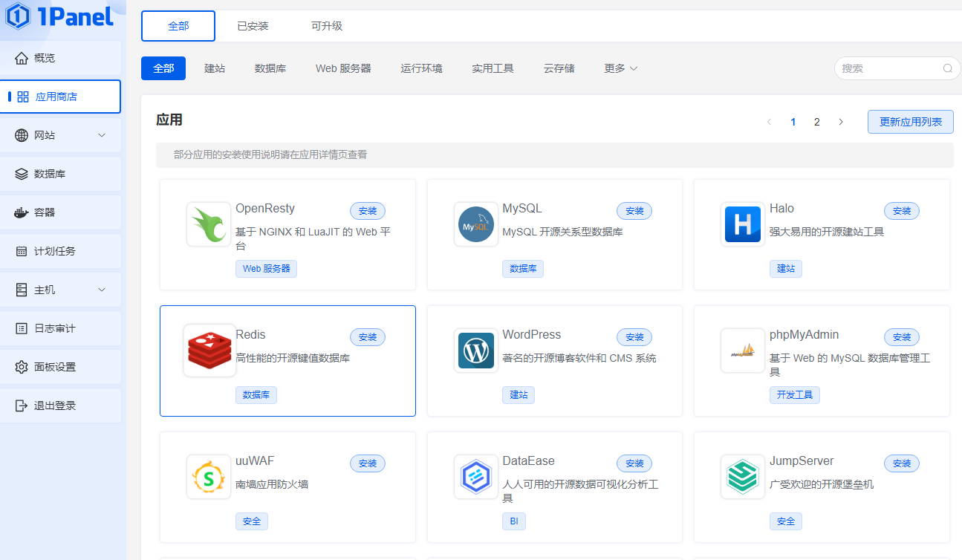This screenshot has height=560, width=962.
Task: Filter apps by 建站 category
Action: (215, 68)
